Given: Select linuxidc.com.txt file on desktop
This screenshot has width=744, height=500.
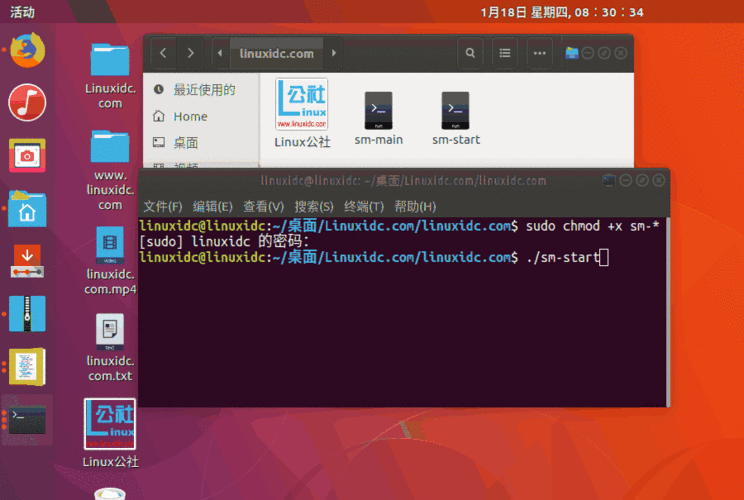Looking at the screenshot, I should (x=110, y=348).
